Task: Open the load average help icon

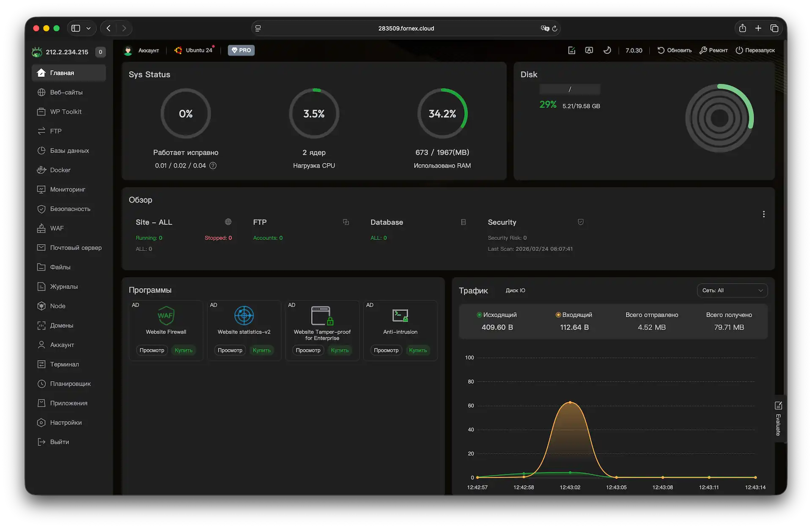Action: click(213, 166)
